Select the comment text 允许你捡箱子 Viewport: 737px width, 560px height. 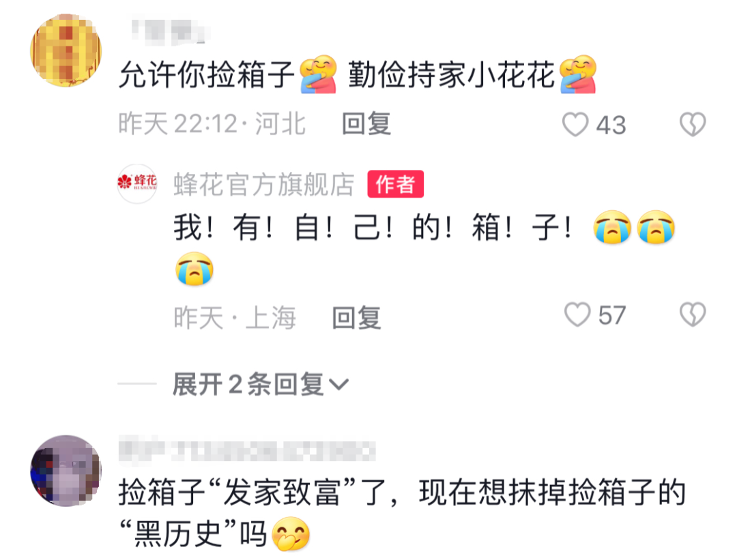(207, 75)
